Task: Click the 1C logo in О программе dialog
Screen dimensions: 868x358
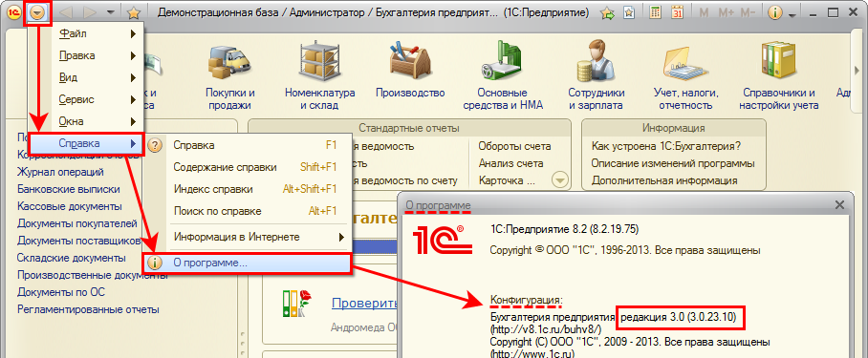Action: (x=443, y=240)
